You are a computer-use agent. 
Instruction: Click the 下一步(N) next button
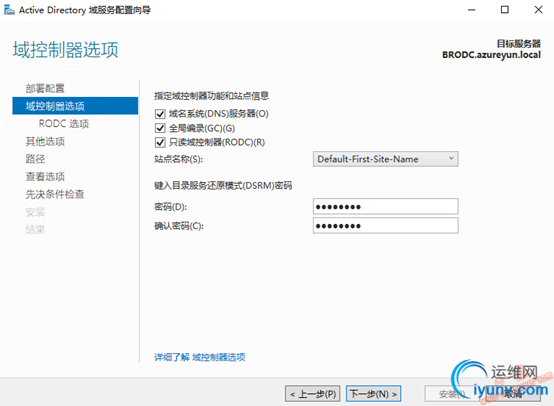(x=373, y=394)
